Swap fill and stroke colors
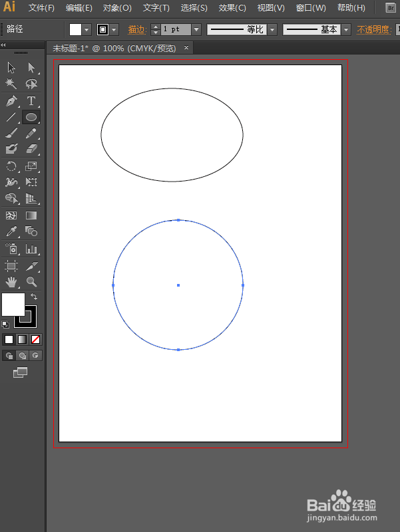The height and width of the screenshot is (532, 400). (34, 297)
